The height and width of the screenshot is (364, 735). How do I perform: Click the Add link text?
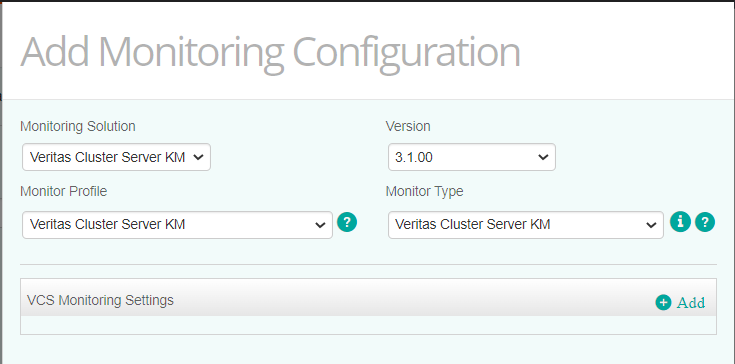point(691,303)
